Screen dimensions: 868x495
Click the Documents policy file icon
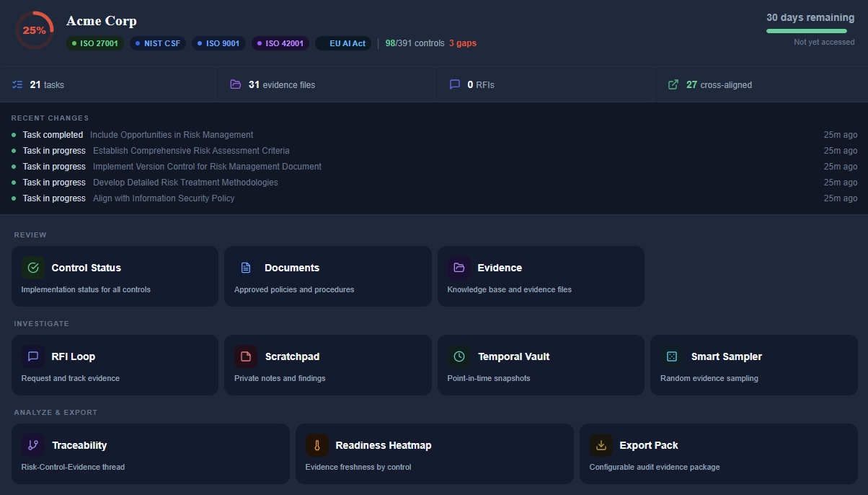point(246,268)
